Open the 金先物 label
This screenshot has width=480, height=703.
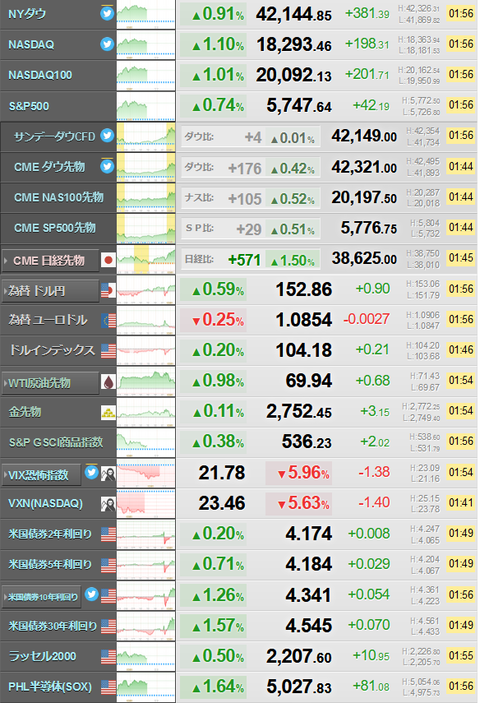pyautogui.click(x=25, y=412)
